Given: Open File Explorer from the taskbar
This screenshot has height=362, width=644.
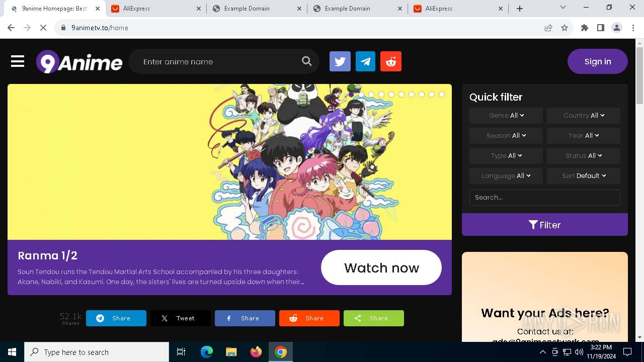Looking at the screenshot, I should [231, 352].
